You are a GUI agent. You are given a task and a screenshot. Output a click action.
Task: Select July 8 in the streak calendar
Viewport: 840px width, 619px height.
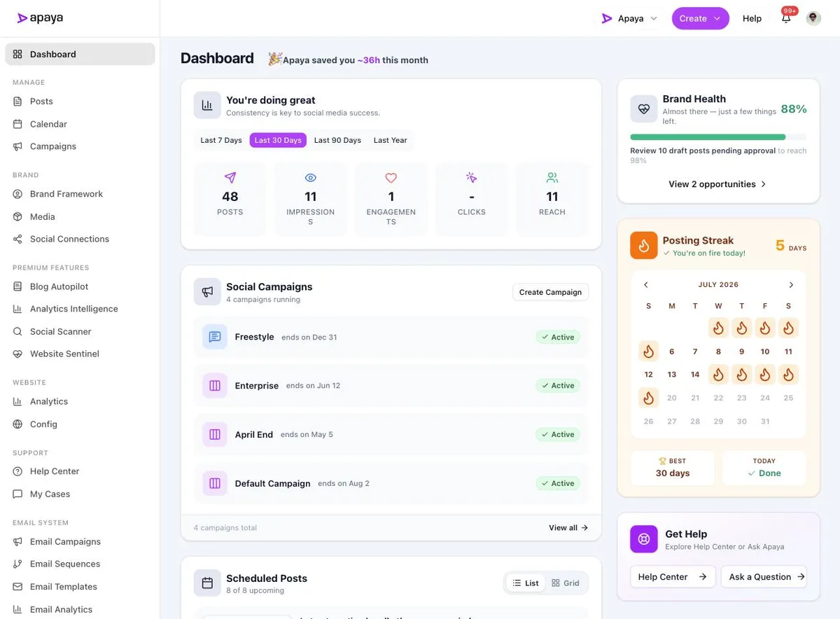point(718,352)
